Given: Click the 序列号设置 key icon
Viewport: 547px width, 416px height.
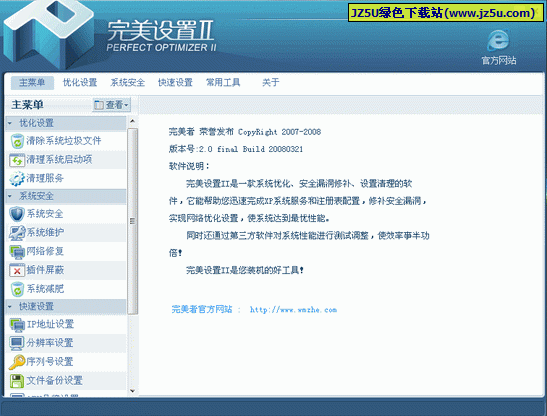Looking at the screenshot, I should (x=17, y=362).
